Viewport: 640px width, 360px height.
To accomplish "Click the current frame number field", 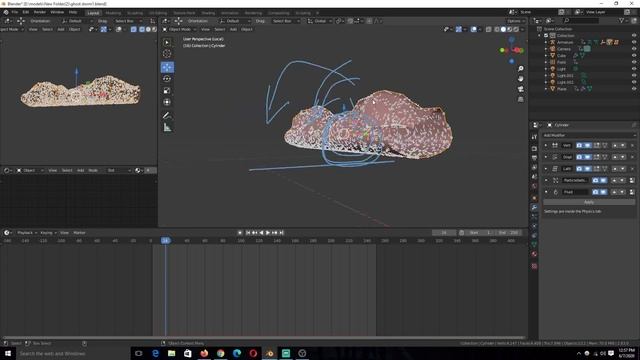I will coord(444,233).
